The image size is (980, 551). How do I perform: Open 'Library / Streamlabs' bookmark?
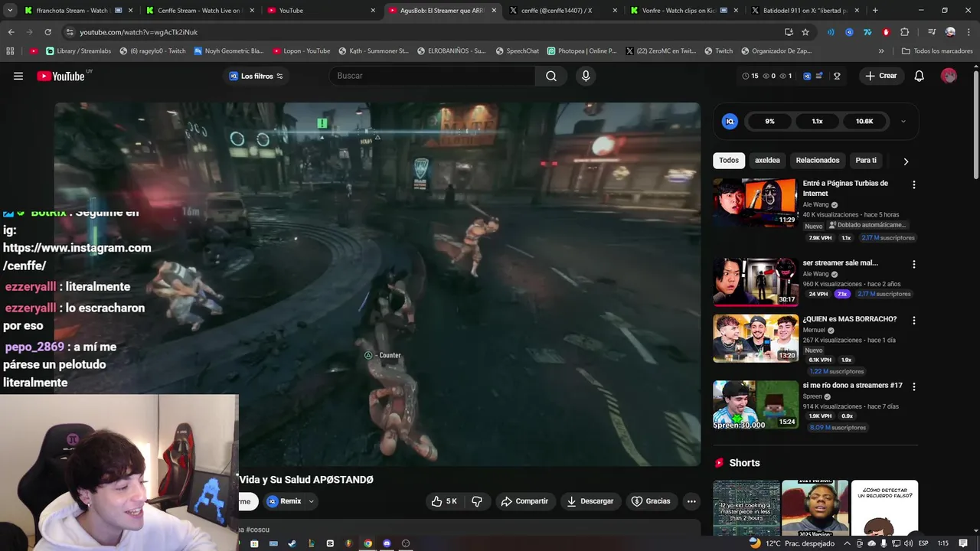click(79, 51)
